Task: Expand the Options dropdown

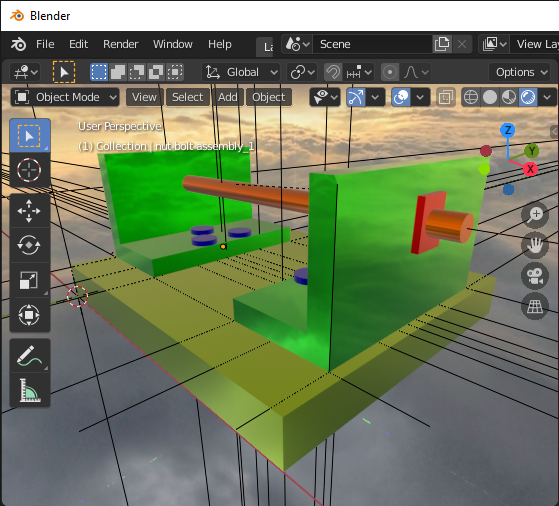Action: (520, 72)
